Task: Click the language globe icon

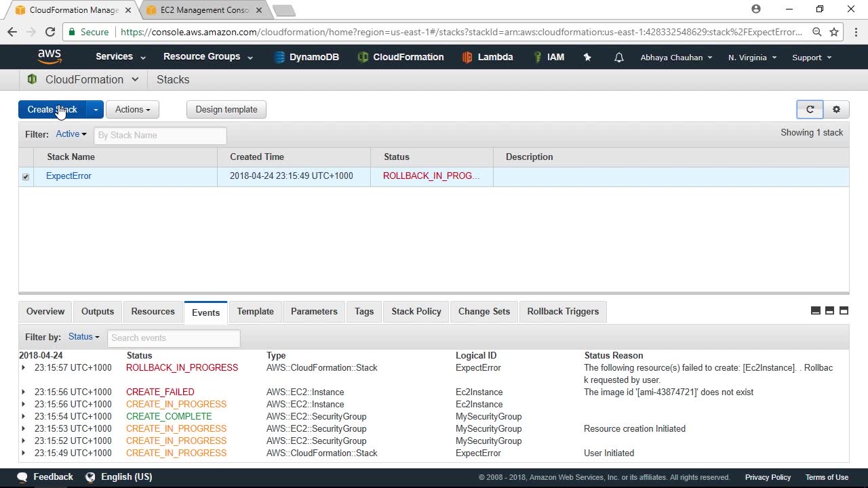Action: (90, 477)
